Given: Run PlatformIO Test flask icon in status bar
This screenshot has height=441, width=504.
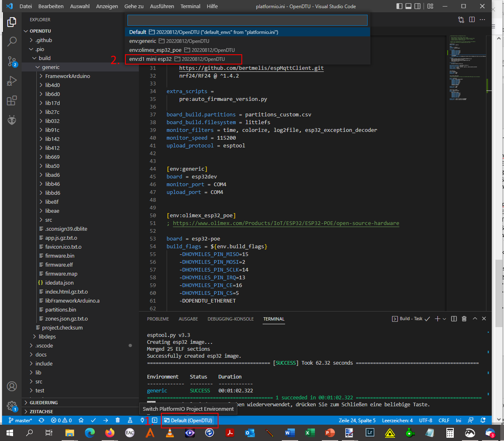Looking at the screenshot, I should [130, 420].
